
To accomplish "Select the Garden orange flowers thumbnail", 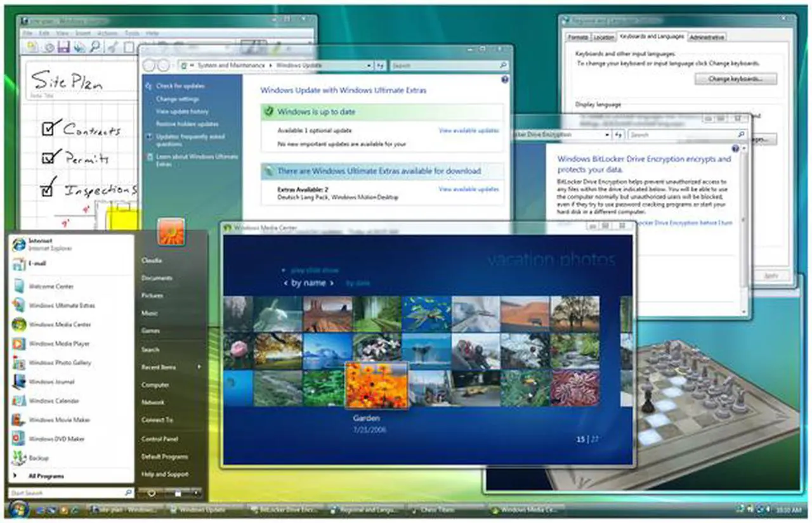I will [376, 385].
